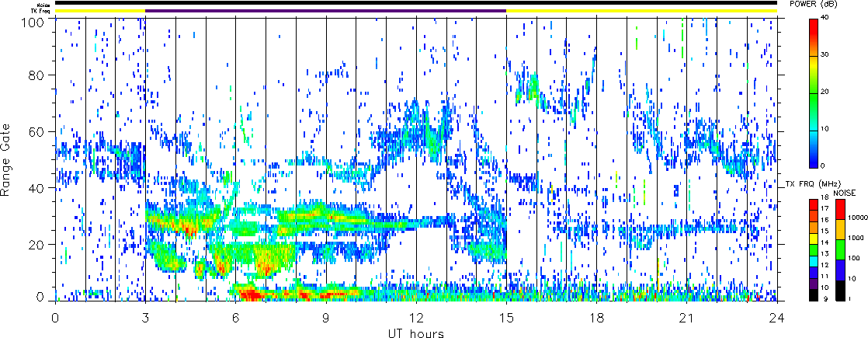The width and height of the screenshot is (868, 338).
Task: Click the 'Range Gate' y-axis label
Action: tap(5, 159)
